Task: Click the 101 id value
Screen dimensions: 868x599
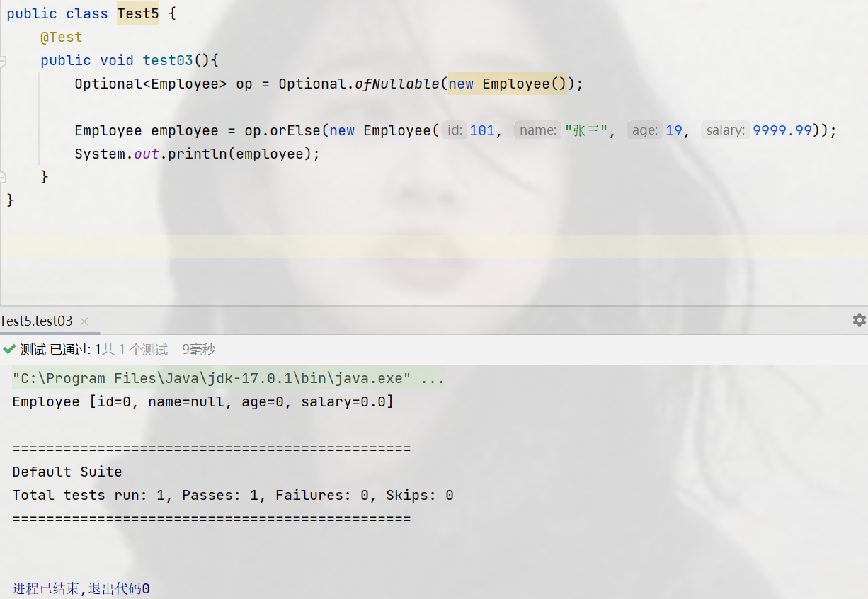Action: (482, 130)
